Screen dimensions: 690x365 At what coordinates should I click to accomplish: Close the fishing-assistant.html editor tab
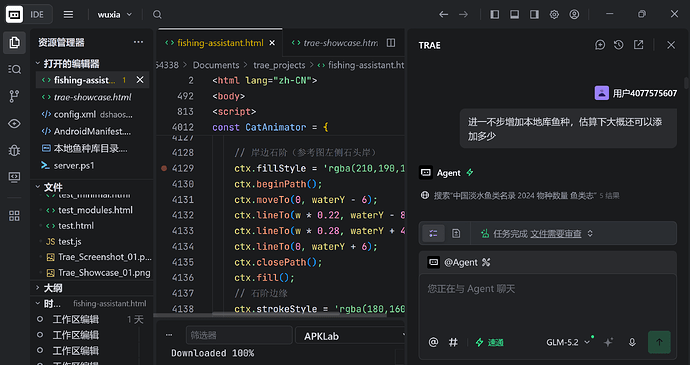click(x=272, y=43)
